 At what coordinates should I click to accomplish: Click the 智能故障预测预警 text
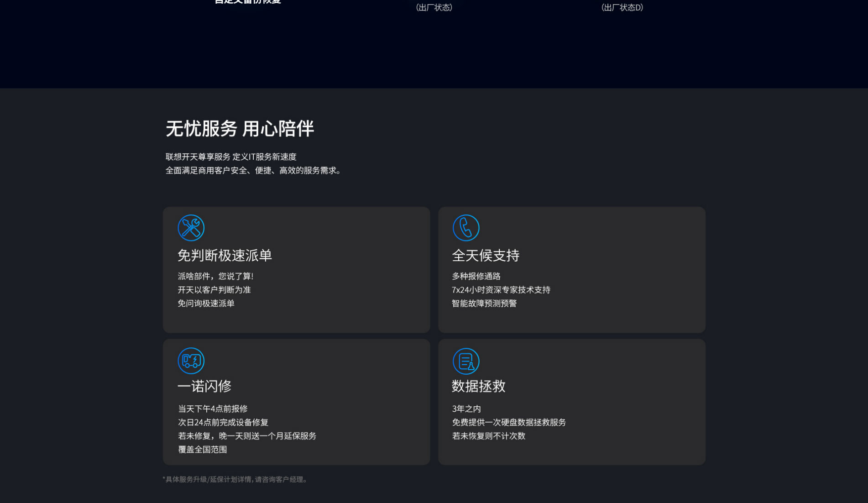pos(484,304)
